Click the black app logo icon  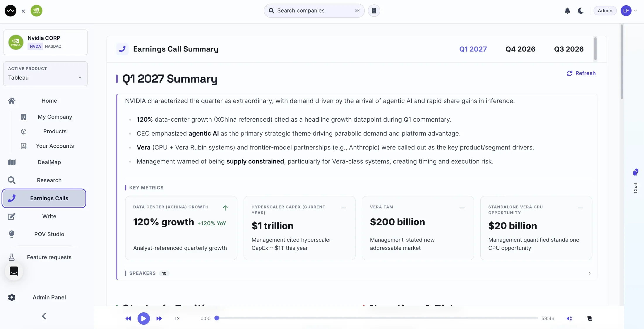[x=11, y=11]
